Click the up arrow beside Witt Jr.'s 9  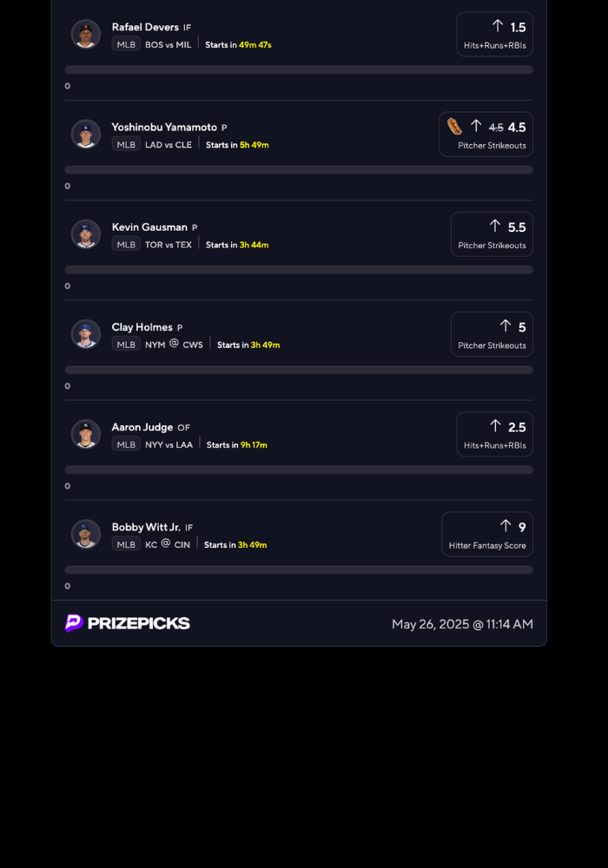[506, 525]
